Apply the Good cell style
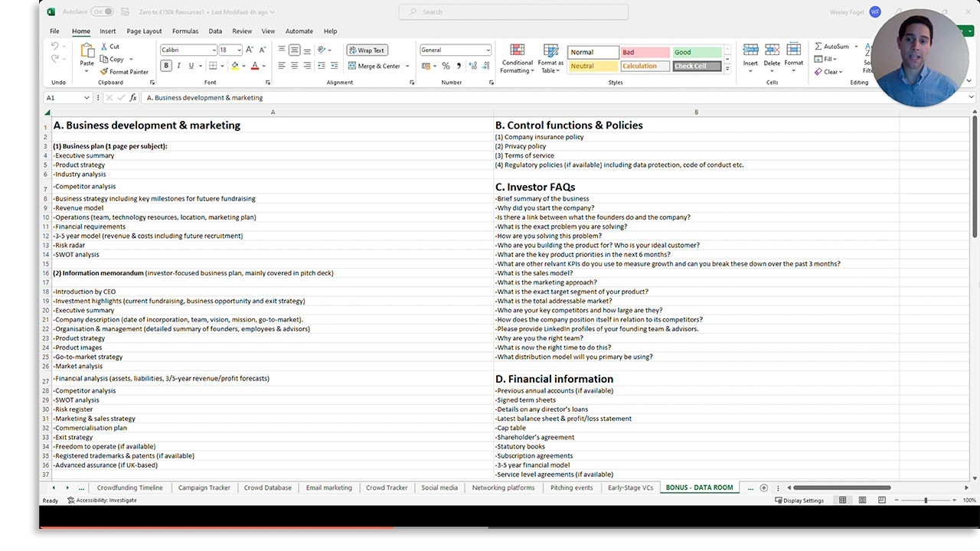 (x=697, y=52)
